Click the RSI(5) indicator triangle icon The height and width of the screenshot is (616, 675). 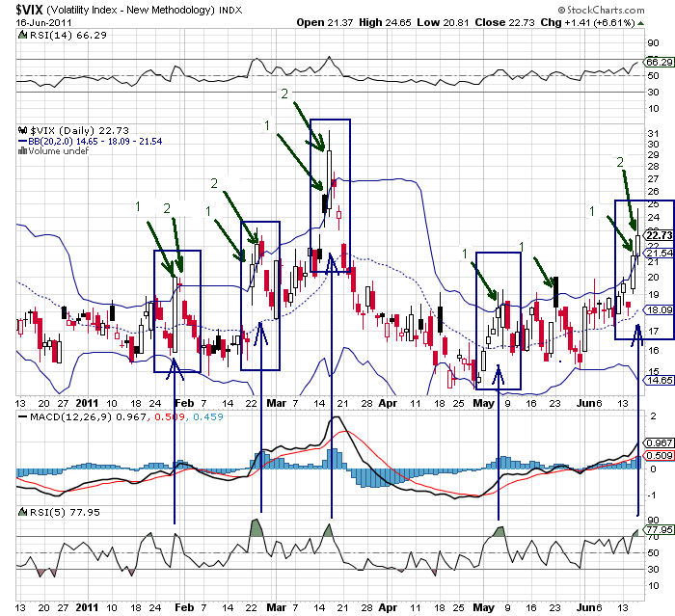[x=23, y=512]
